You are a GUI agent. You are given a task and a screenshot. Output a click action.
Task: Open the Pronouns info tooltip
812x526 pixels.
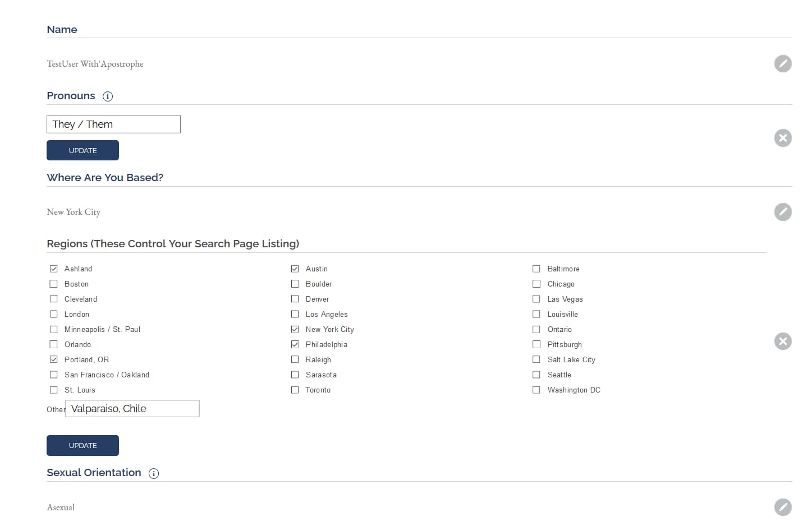tap(107, 96)
